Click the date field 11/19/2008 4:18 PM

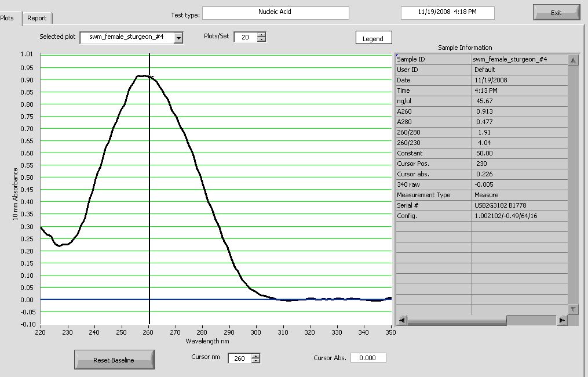tap(447, 13)
